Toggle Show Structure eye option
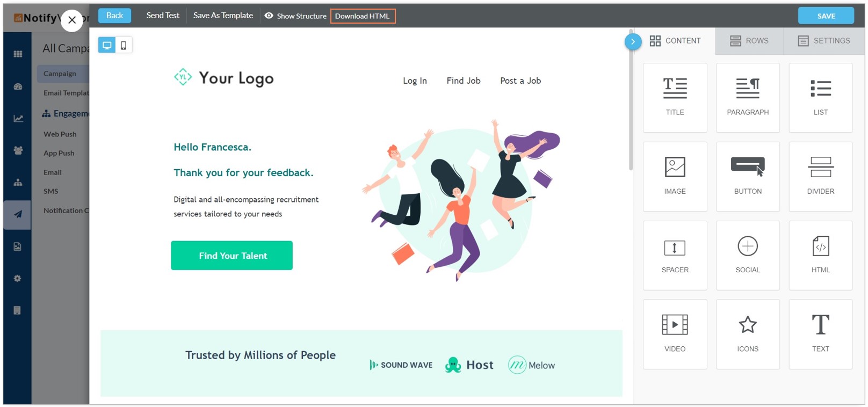This screenshot has width=868, height=407. tap(295, 16)
